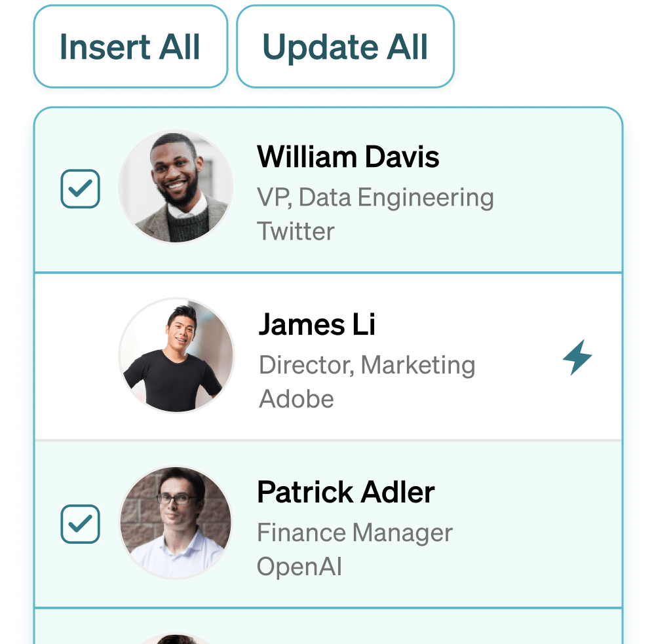Click the lightning bolt icon beside James Li

(x=577, y=358)
